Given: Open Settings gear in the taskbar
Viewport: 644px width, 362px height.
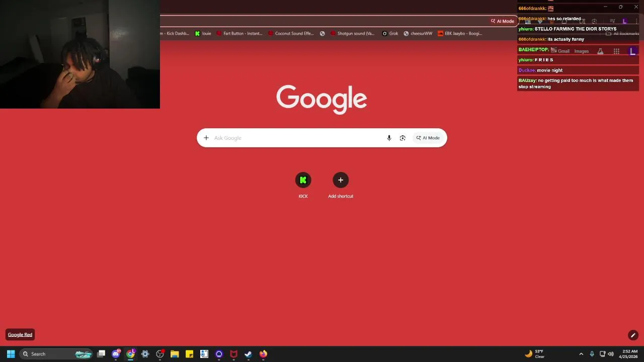Looking at the screenshot, I should [x=145, y=354].
